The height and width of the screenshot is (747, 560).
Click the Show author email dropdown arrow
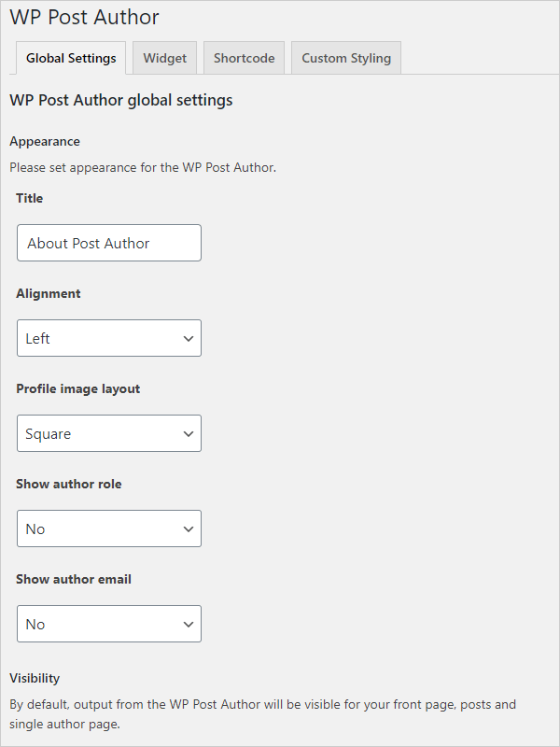pyautogui.click(x=189, y=624)
